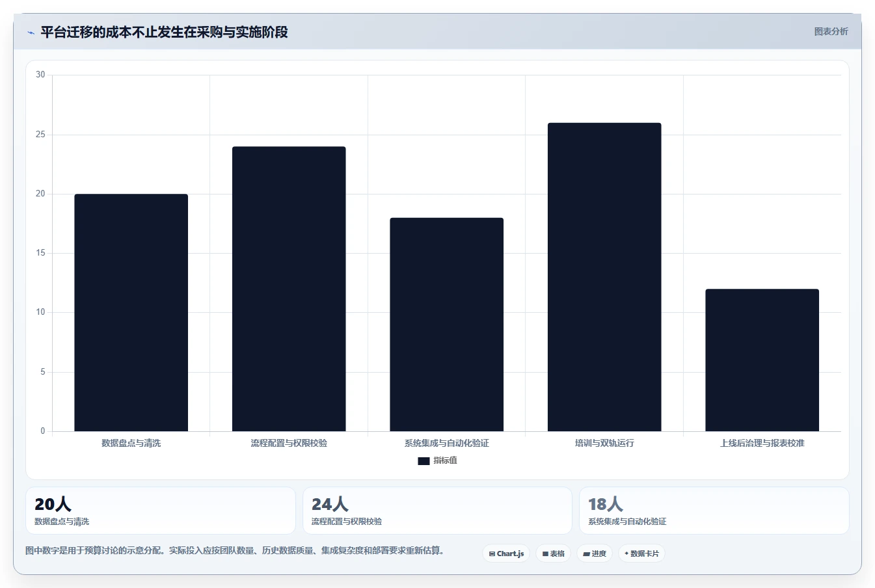Click the 系统集成与自动化验证 axis label
This screenshot has height=588, width=875.
[x=447, y=443]
